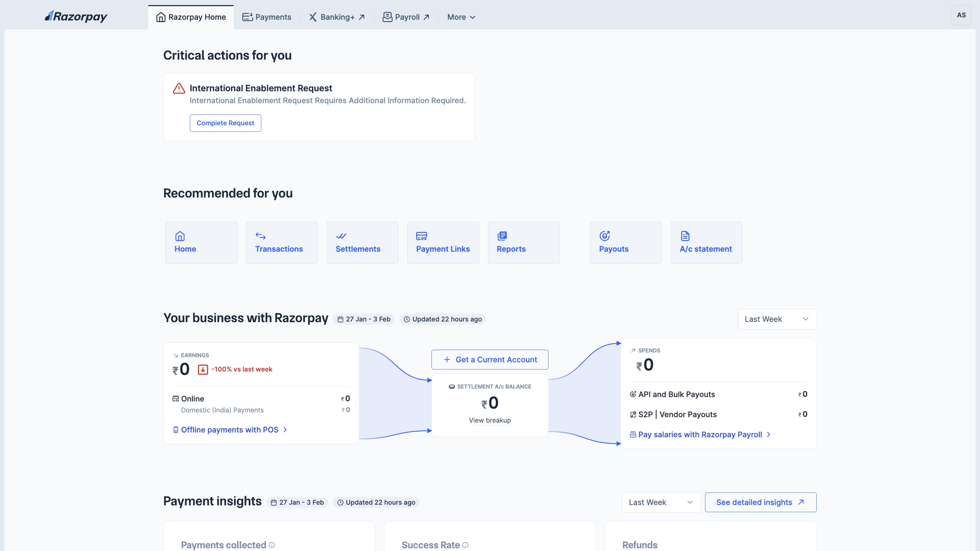The width and height of the screenshot is (980, 551).
Task: Open the Transactions card
Action: coord(282,242)
